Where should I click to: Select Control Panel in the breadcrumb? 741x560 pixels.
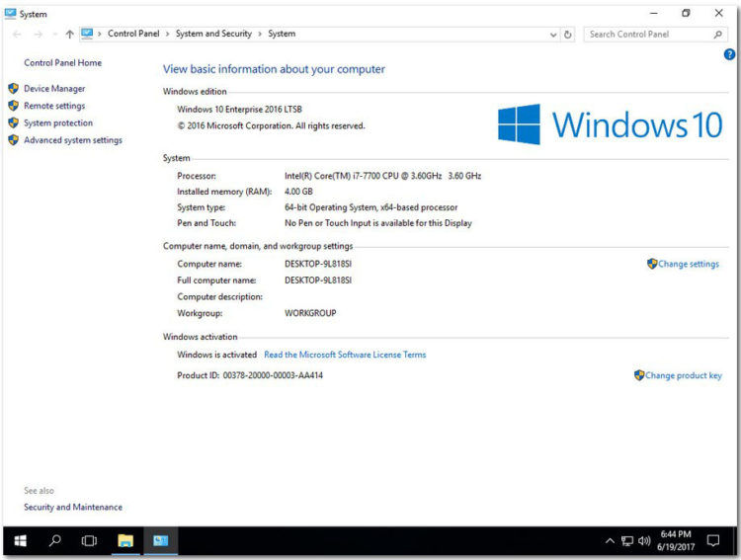[133, 34]
